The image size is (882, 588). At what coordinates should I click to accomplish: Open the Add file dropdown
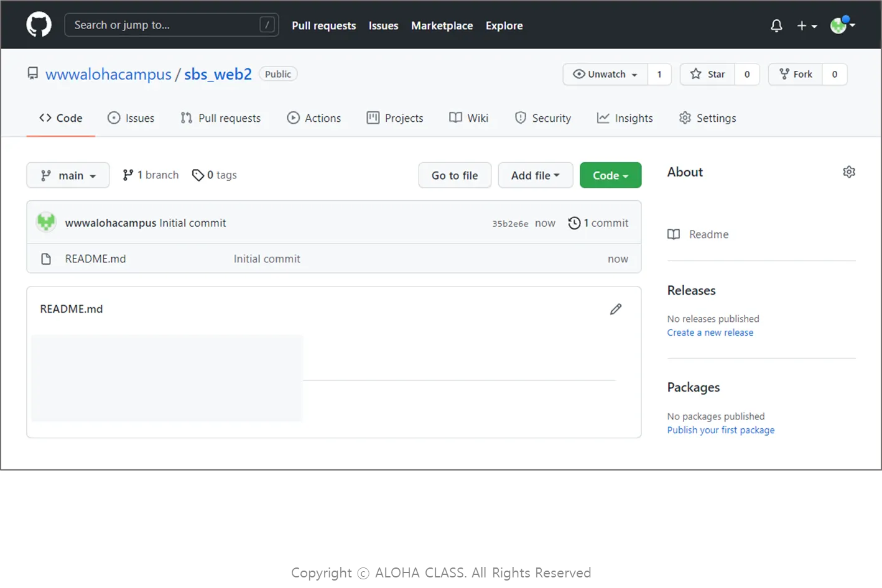pos(536,175)
